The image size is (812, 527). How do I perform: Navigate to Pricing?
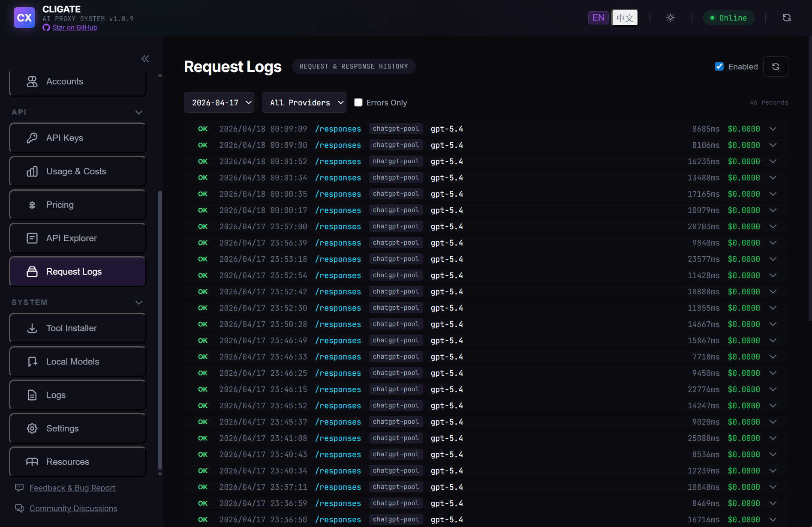tap(78, 205)
